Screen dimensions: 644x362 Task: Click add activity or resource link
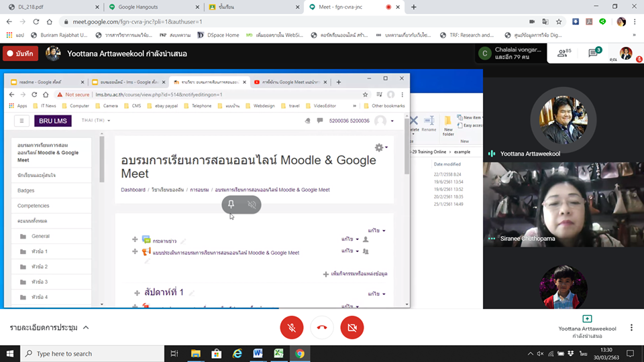356,274
